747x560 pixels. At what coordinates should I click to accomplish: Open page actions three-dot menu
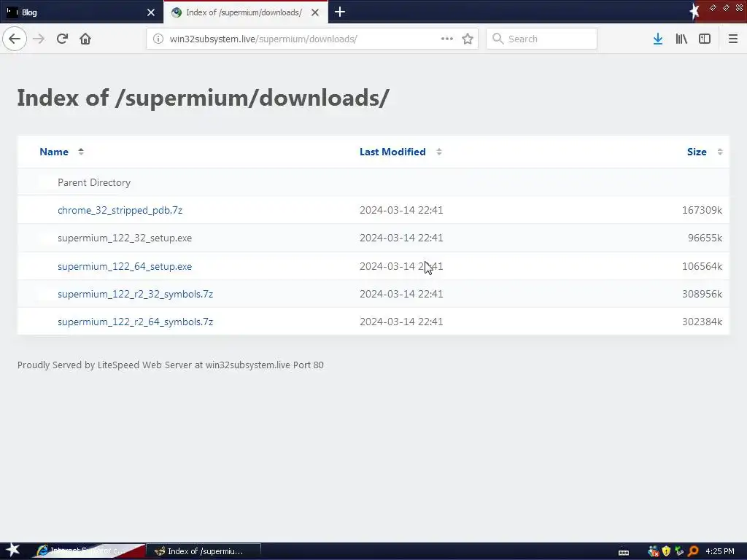[447, 39]
